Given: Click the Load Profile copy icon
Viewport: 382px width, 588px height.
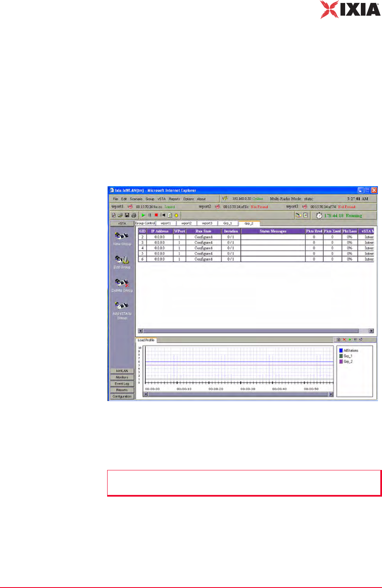Looking at the screenshot, I should [x=339, y=340].
